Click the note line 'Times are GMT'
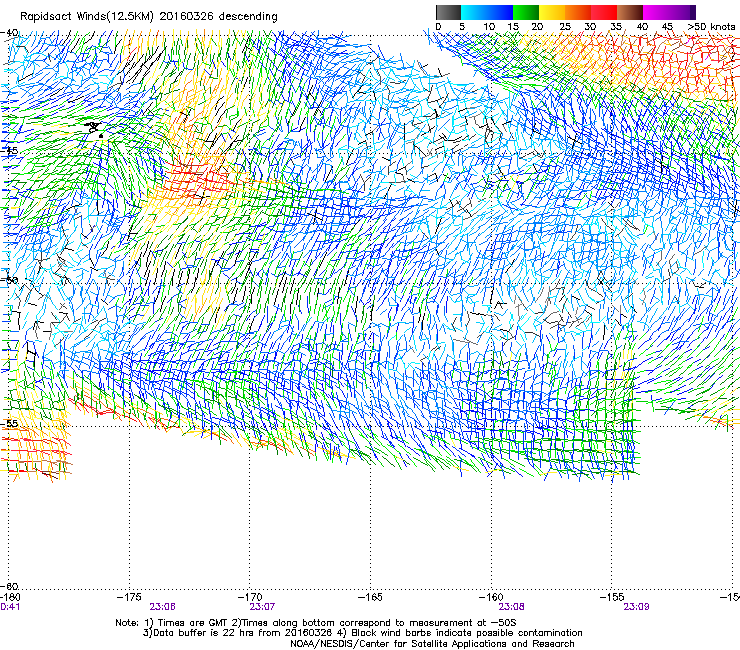Viewport: 740px width, 650px height. [191, 623]
